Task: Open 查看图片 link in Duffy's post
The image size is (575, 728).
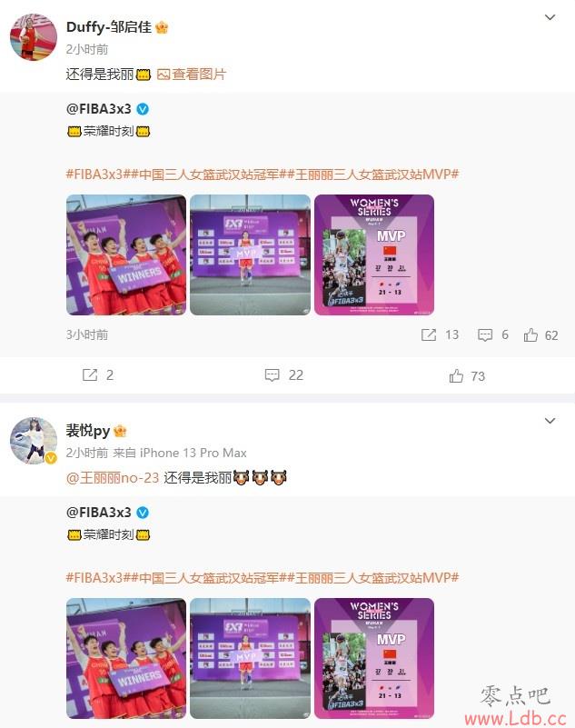Action: click(x=192, y=75)
